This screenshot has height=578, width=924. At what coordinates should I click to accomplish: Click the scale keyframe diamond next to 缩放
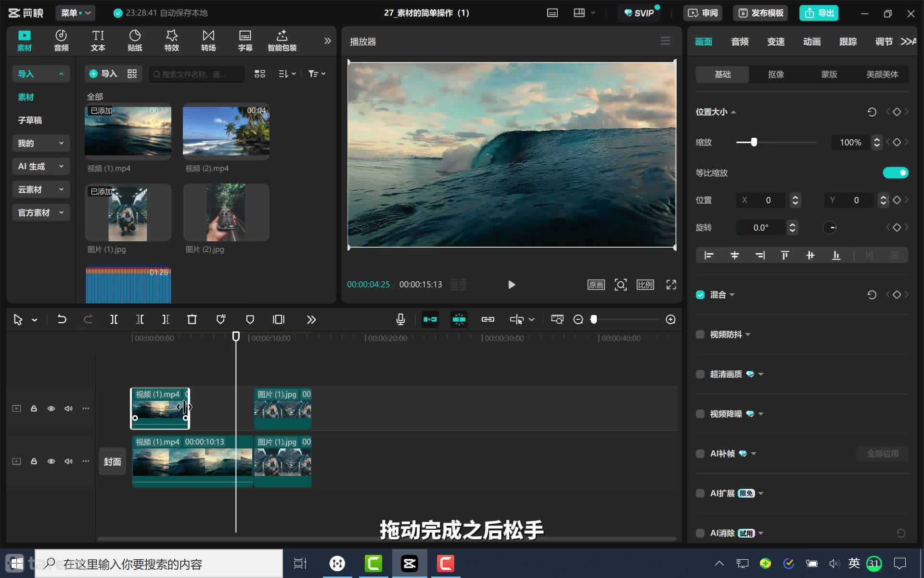[897, 142]
